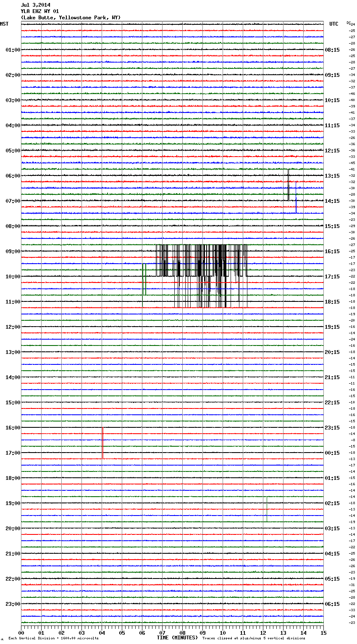The width and height of the screenshot is (357, 644).
Task: Click the "Traces clipped at plus/minus 5 vertical divisions" note
Action: pos(254,639)
